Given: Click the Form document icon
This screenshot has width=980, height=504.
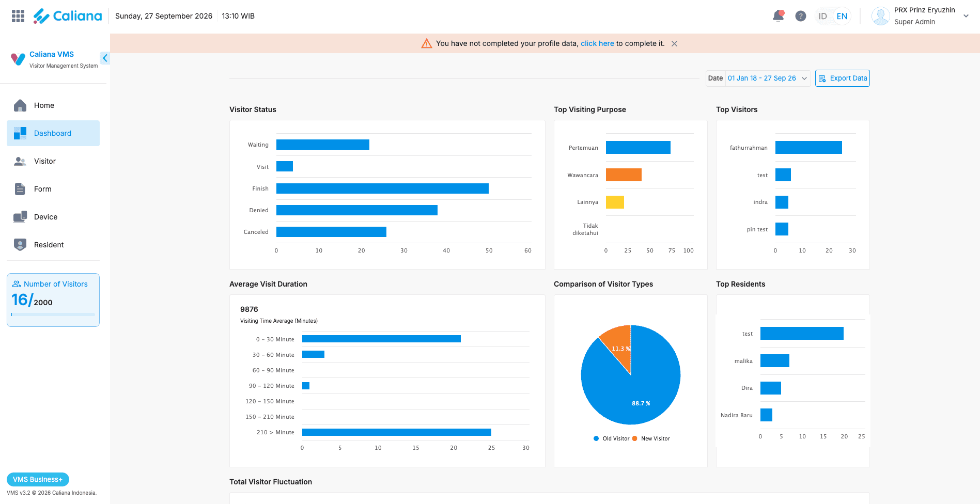Looking at the screenshot, I should (20, 189).
